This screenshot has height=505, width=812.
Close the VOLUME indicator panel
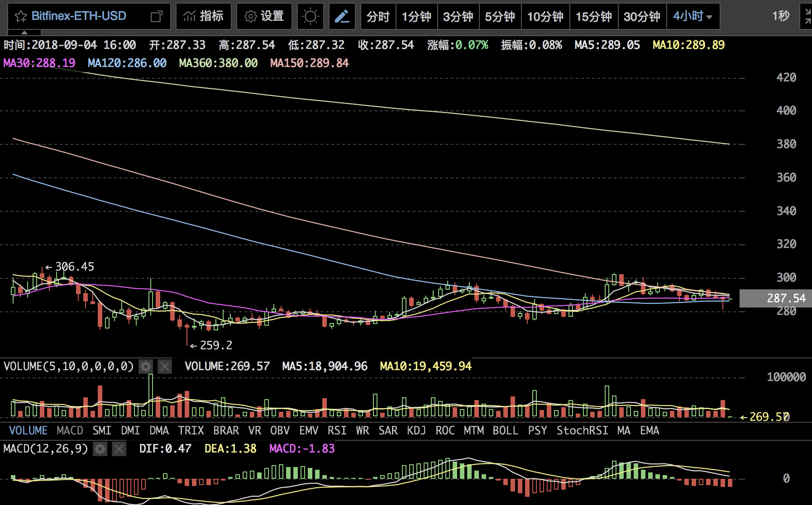point(164,366)
